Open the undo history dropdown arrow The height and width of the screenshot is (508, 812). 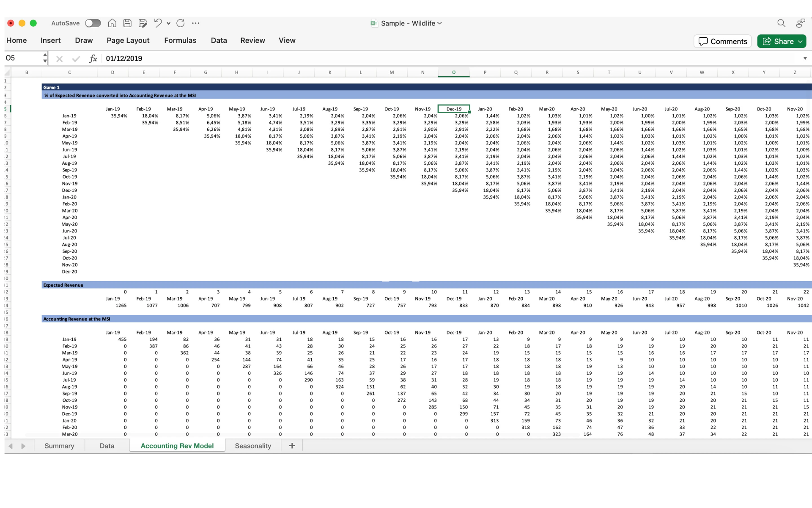[x=168, y=23]
